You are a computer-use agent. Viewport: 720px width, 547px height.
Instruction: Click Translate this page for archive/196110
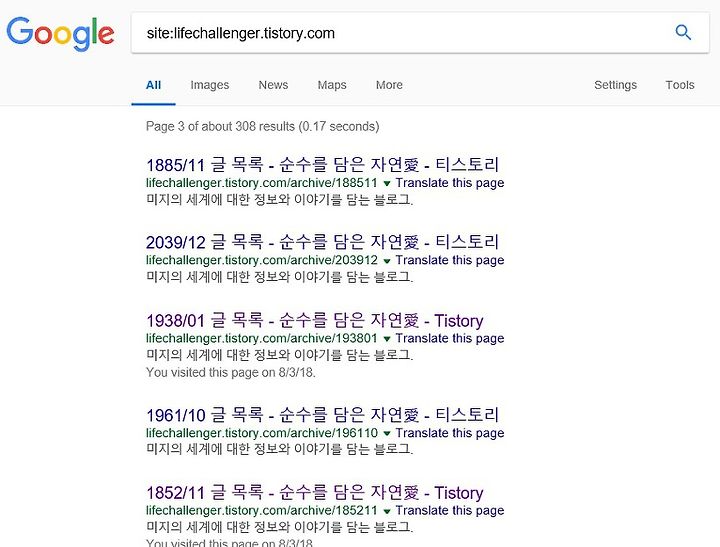(450, 433)
